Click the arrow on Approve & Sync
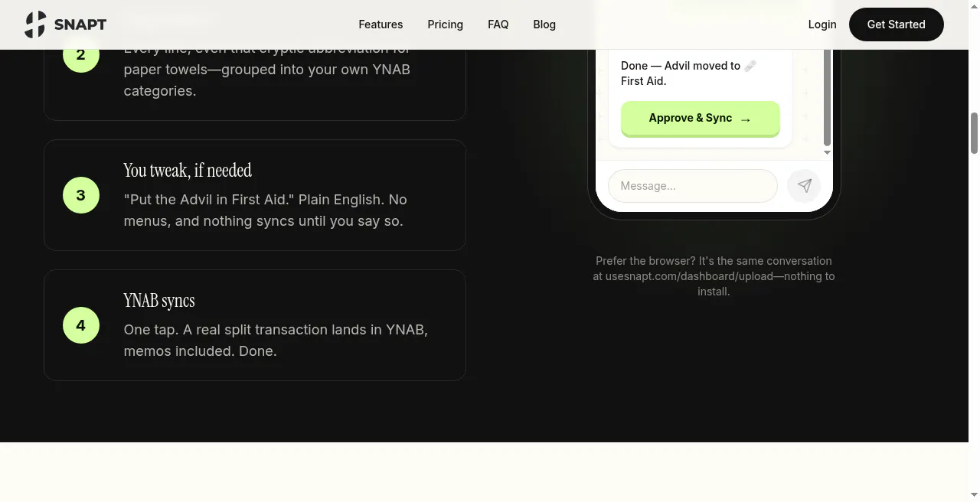980x502 pixels. coord(746,119)
